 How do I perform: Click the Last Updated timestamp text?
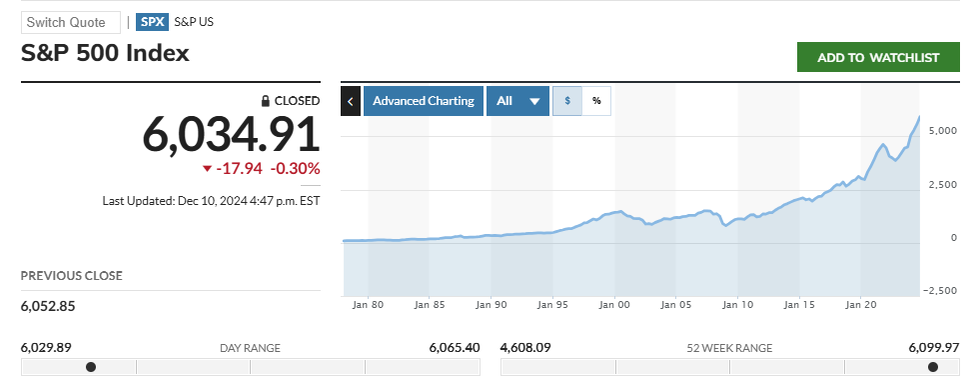click(x=211, y=202)
